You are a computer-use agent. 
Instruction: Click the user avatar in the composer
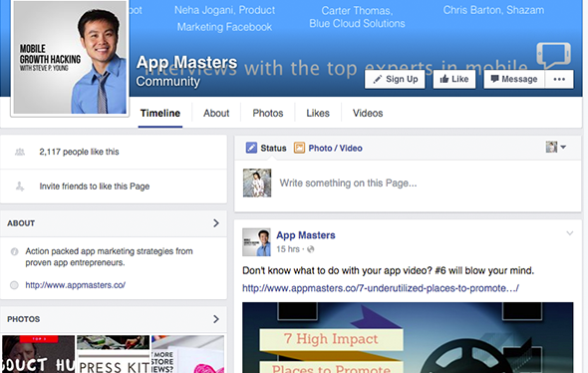257,184
